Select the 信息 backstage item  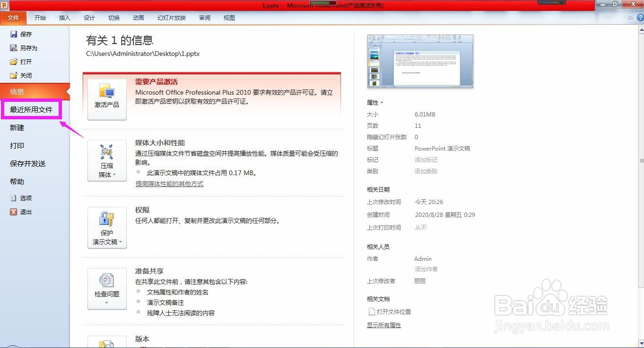coord(35,91)
